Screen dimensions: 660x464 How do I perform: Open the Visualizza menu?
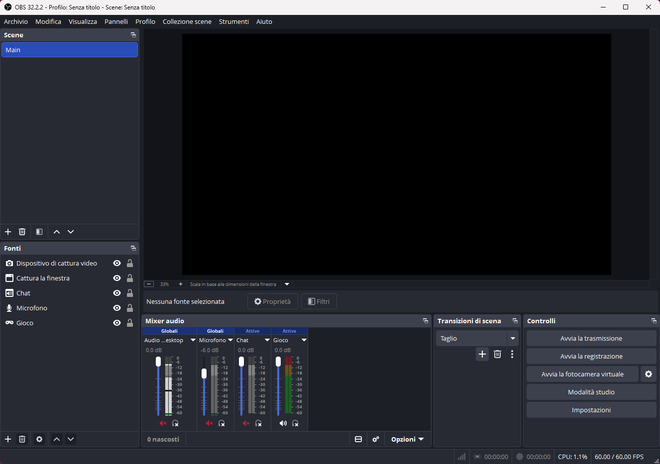pos(82,21)
